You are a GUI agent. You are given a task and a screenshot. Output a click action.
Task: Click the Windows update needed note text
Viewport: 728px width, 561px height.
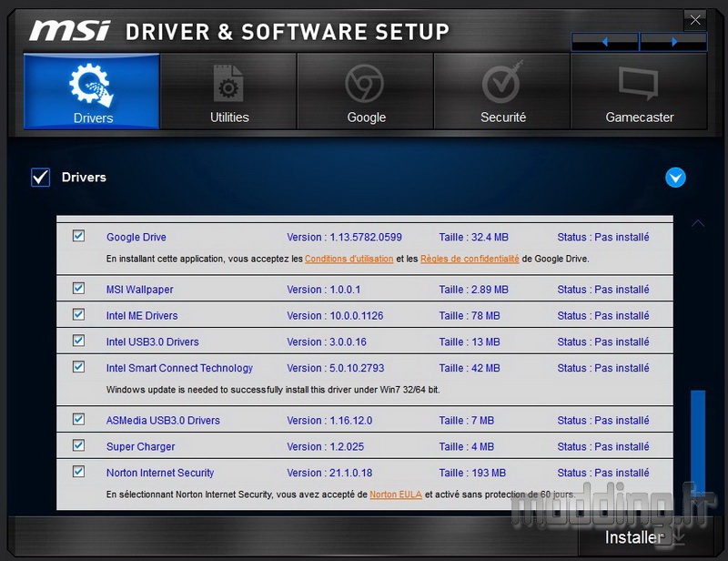(273, 390)
